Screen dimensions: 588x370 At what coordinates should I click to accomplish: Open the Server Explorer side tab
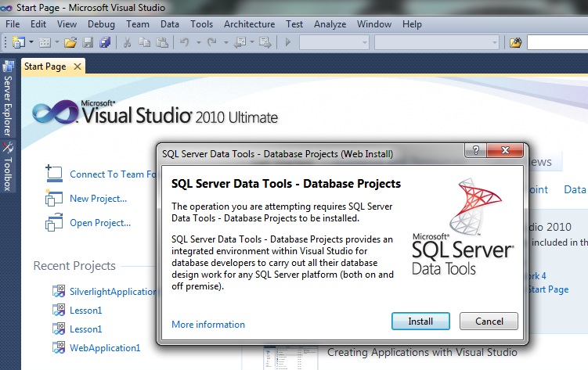point(8,99)
